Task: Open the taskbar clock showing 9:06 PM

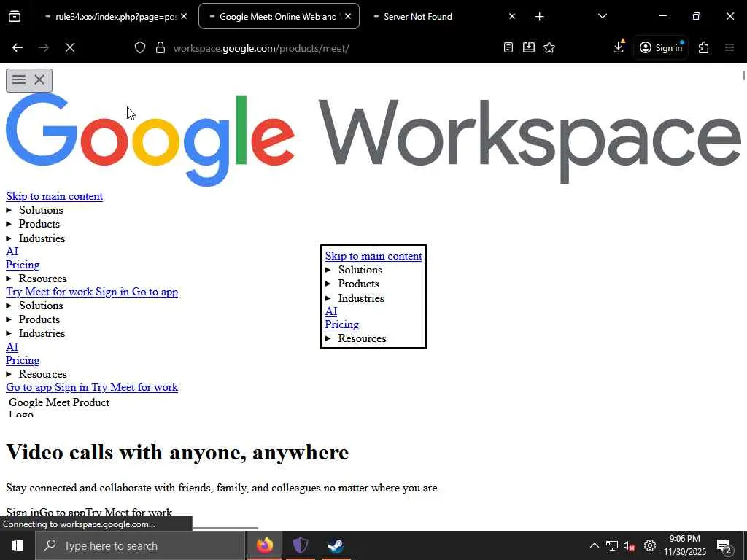Action: pyautogui.click(x=684, y=545)
